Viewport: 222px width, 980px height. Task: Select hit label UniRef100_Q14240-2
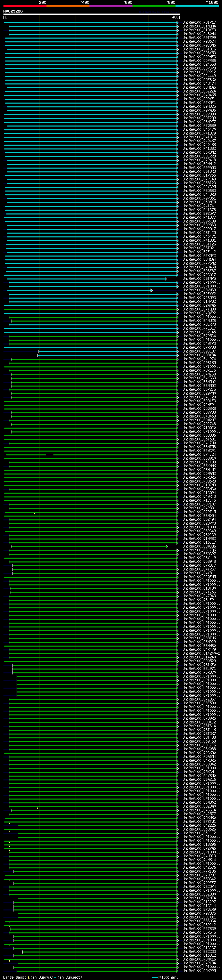point(201,654)
